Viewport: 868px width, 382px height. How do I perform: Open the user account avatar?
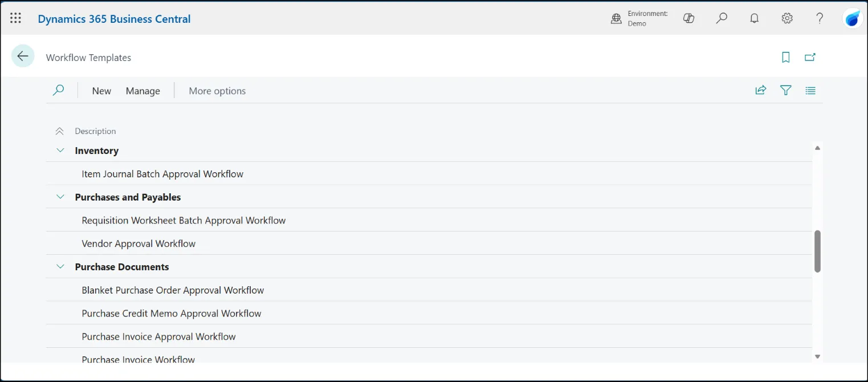coord(853,18)
